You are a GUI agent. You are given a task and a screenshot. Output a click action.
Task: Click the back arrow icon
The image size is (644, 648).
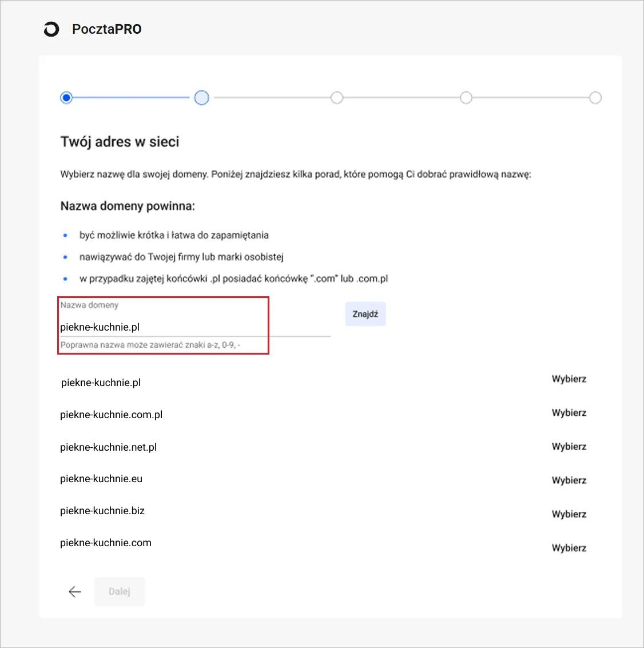[75, 591]
